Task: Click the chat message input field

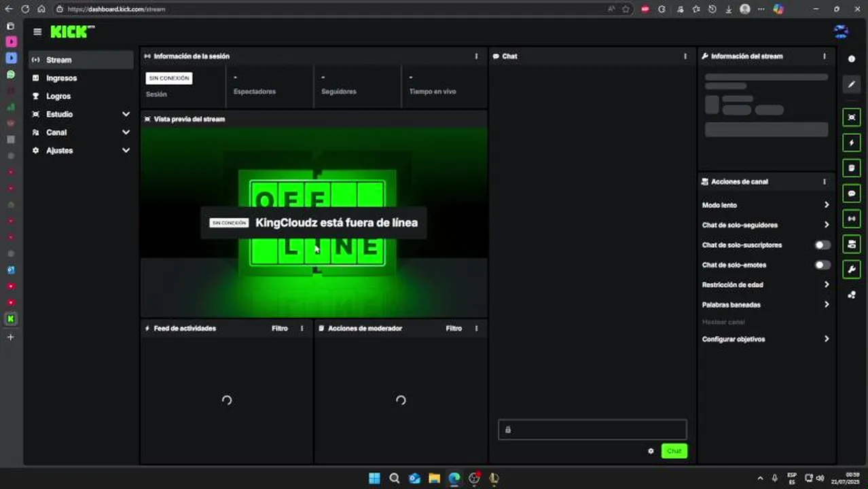Action: [592, 429]
